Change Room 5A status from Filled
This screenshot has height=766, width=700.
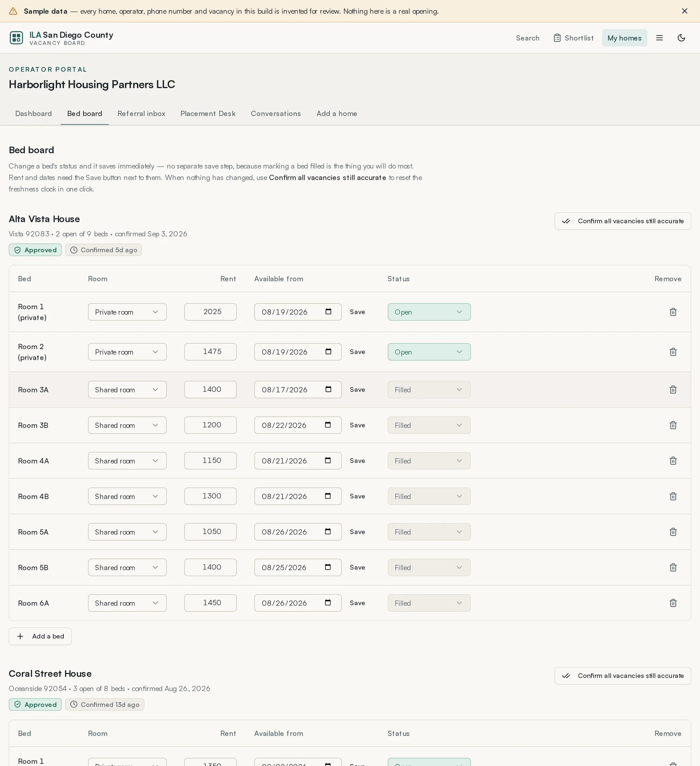429,532
